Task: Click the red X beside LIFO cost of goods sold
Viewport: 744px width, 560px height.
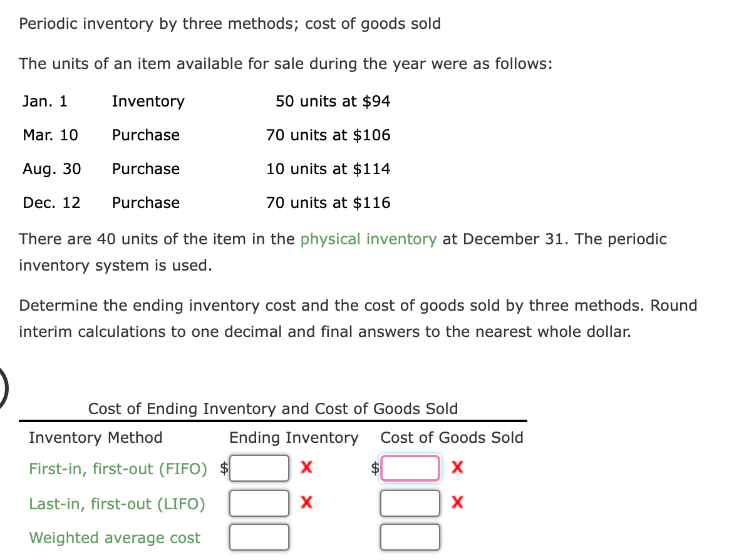Action: 457,503
